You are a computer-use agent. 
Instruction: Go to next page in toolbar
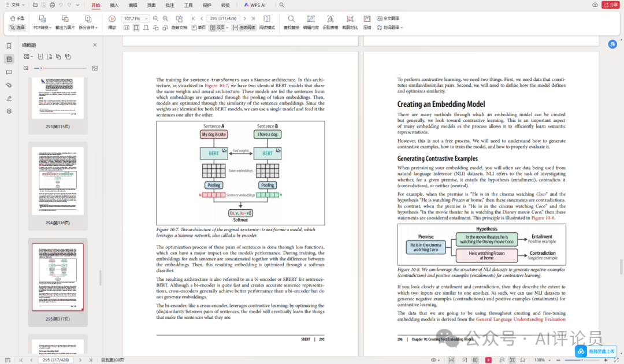[245, 18]
